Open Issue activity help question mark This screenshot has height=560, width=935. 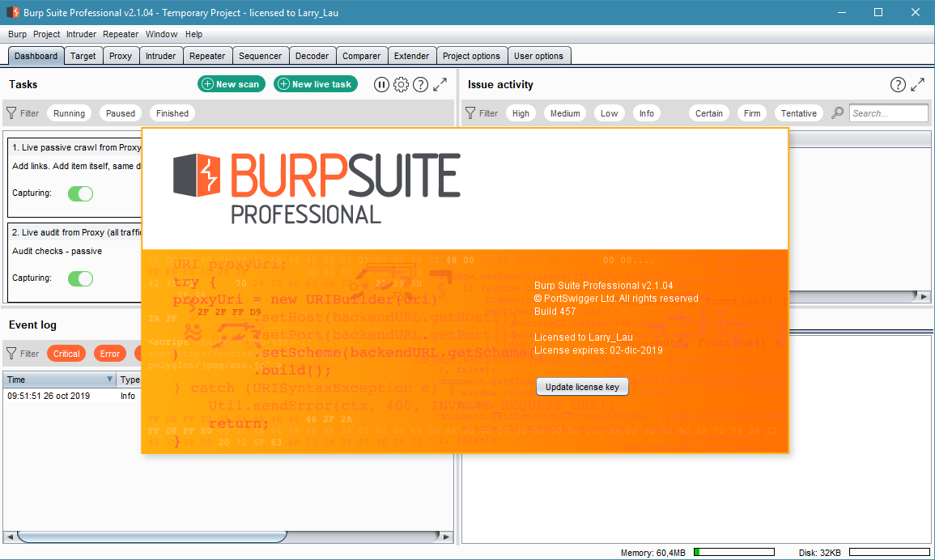[898, 85]
